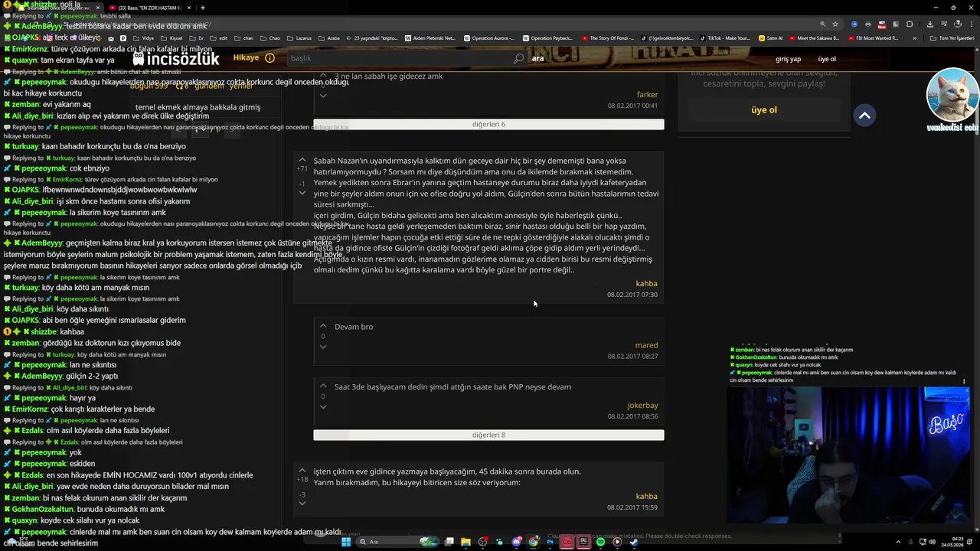Upvote the 'Devam bro' entry
The height and width of the screenshot is (551, 980).
[x=323, y=326]
